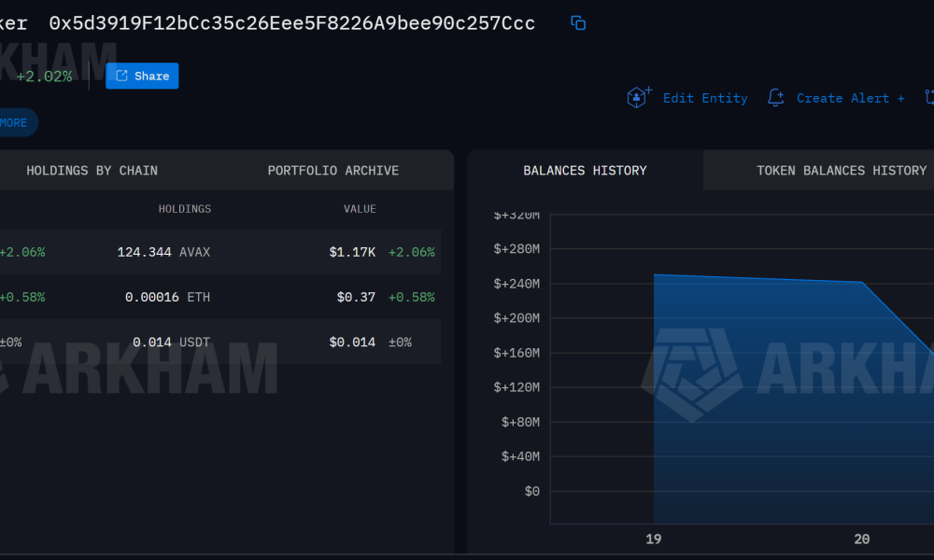Open the PORTFOLIO ARCHIVE tab
This screenshot has height=560, width=934.
(x=333, y=170)
